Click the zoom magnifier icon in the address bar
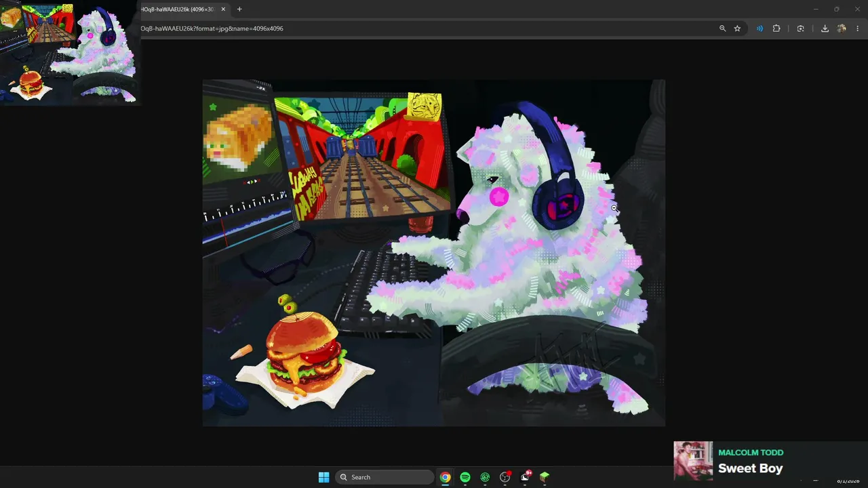868x488 pixels. click(x=723, y=28)
